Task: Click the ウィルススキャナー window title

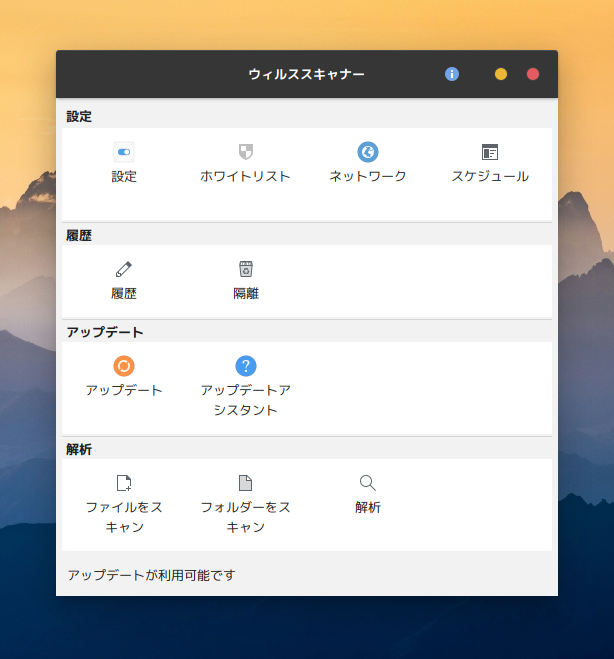Action: (x=306, y=74)
